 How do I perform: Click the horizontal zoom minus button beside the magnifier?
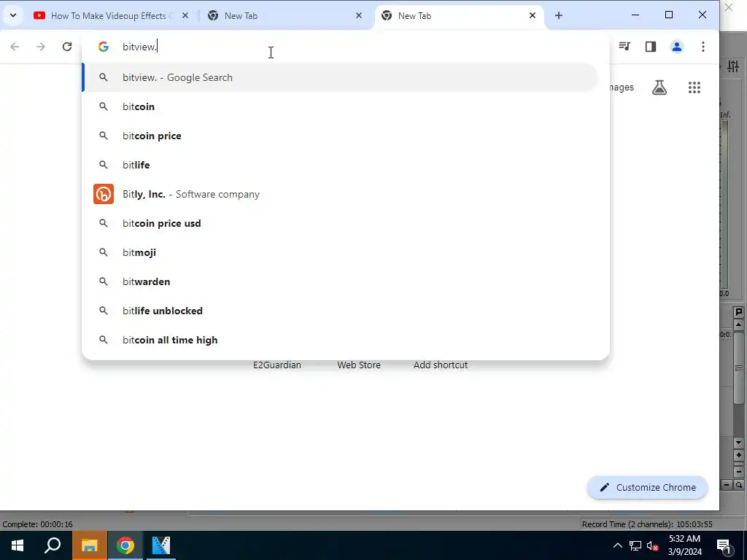(x=727, y=485)
